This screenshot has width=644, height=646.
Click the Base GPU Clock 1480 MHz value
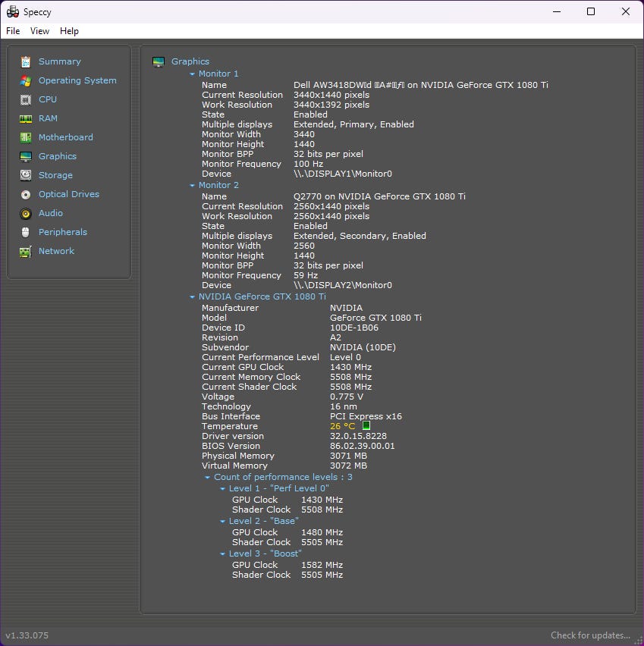click(x=322, y=532)
